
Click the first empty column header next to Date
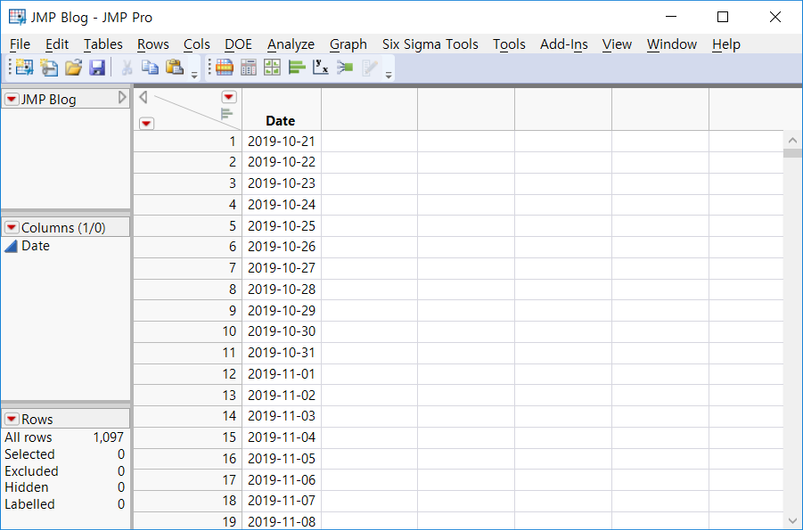pyautogui.click(x=369, y=110)
